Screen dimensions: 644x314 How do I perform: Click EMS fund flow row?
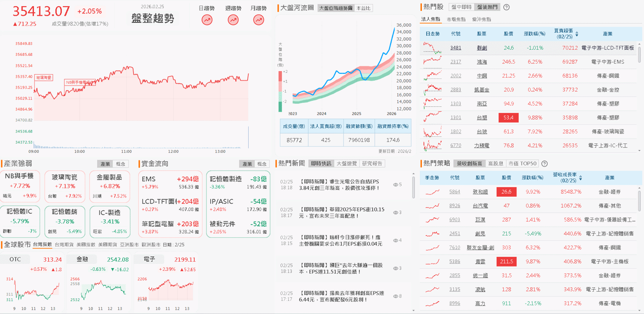tap(170, 182)
